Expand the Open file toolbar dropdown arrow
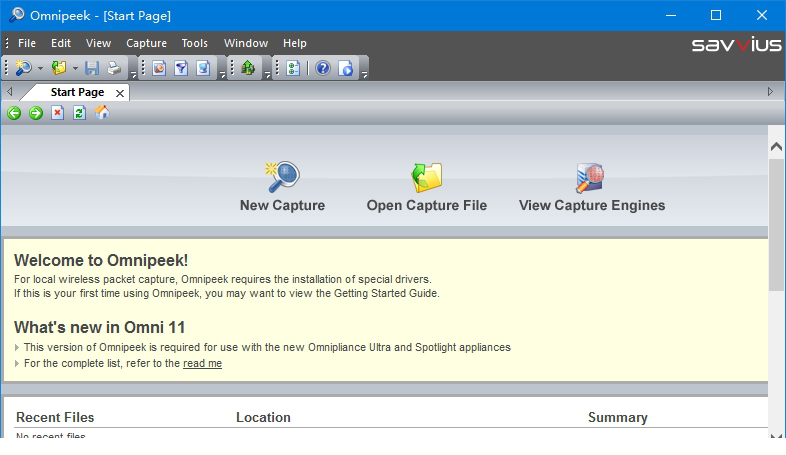Screen dimensions: 786x455 point(75,69)
